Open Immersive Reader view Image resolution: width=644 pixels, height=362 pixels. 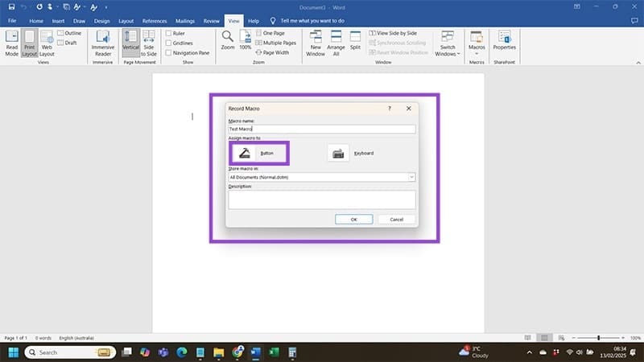click(x=103, y=42)
